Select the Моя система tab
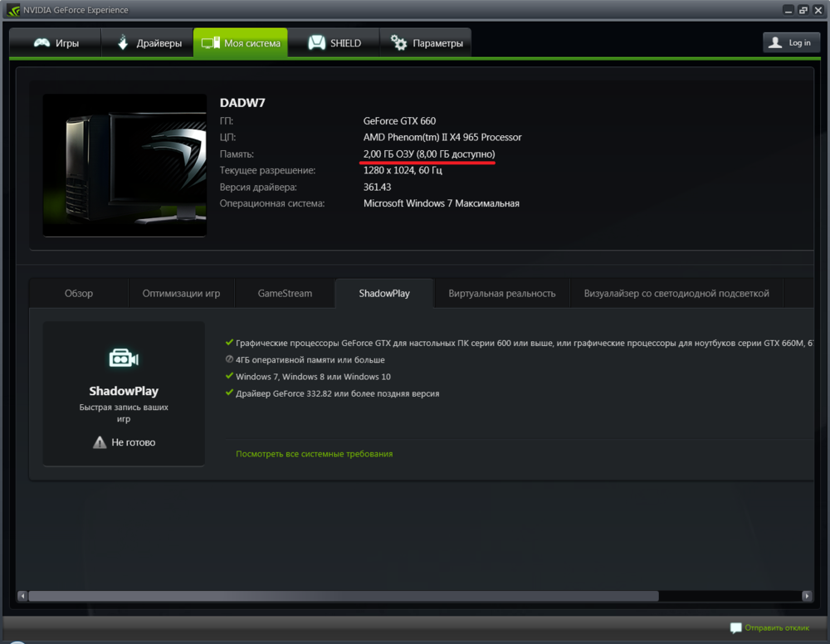The height and width of the screenshot is (644, 830). [241, 43]
